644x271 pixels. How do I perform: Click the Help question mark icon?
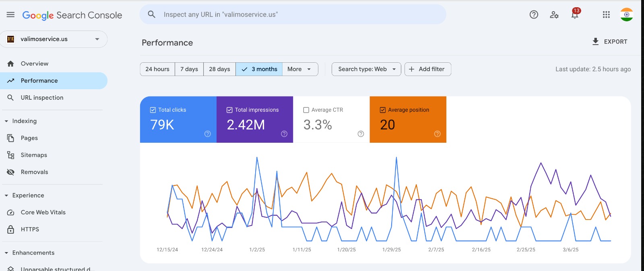pyautogui.click(x=534, y=15)
